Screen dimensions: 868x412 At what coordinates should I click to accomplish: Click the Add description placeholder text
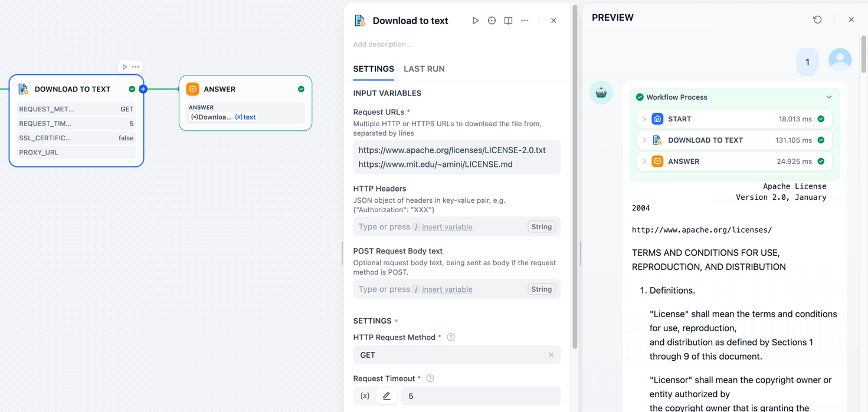pos(382,44)
